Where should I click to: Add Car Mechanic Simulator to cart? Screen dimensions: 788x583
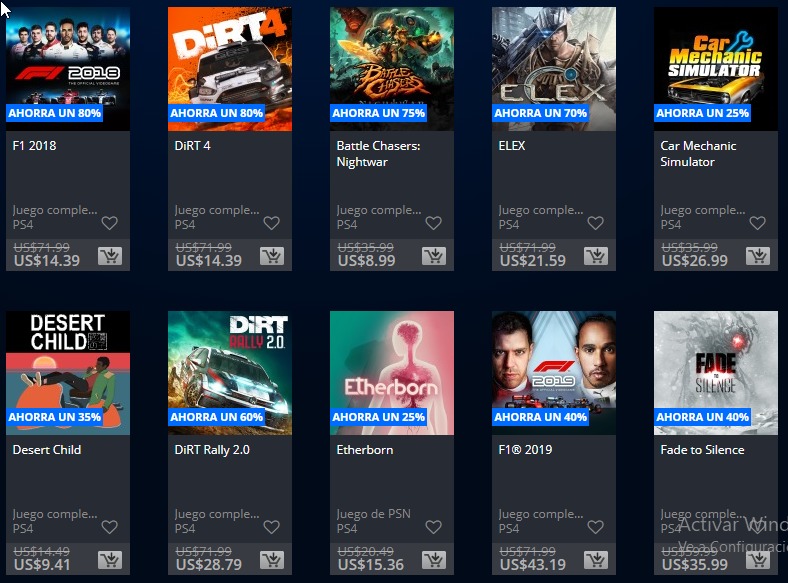(758, 256)
